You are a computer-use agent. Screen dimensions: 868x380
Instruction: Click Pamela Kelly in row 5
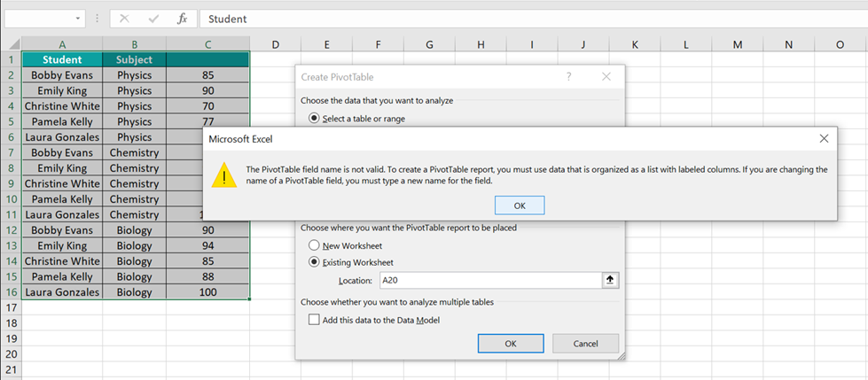62,121
